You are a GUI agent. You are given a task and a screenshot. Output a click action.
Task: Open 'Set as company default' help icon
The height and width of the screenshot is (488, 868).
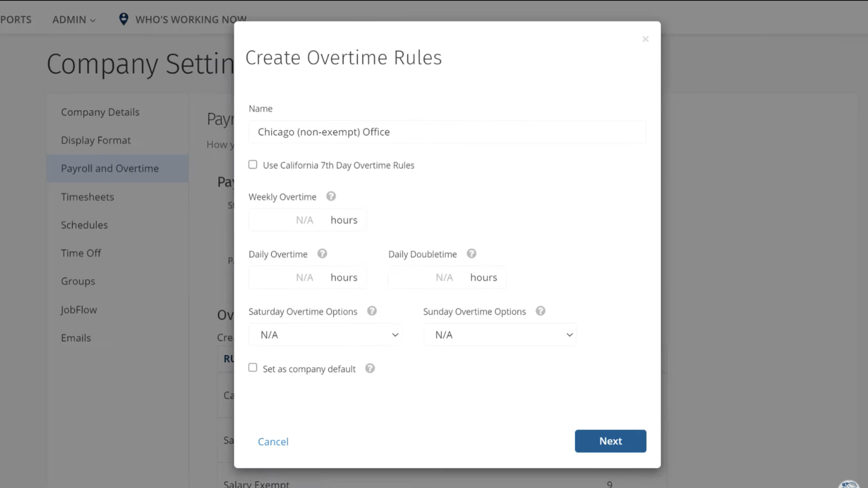point(370,369)
